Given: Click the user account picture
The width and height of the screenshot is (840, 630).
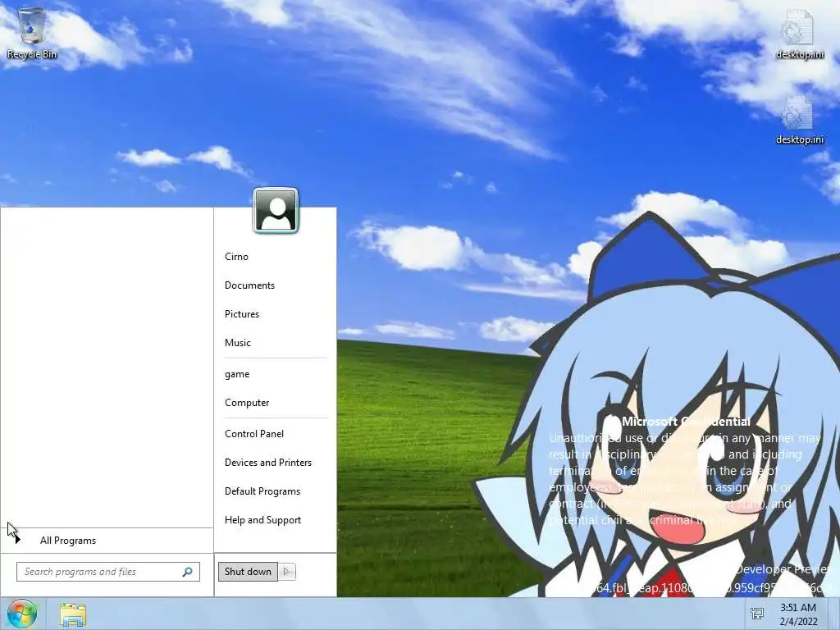Looking at the screenshot, I should coord(276,210).
